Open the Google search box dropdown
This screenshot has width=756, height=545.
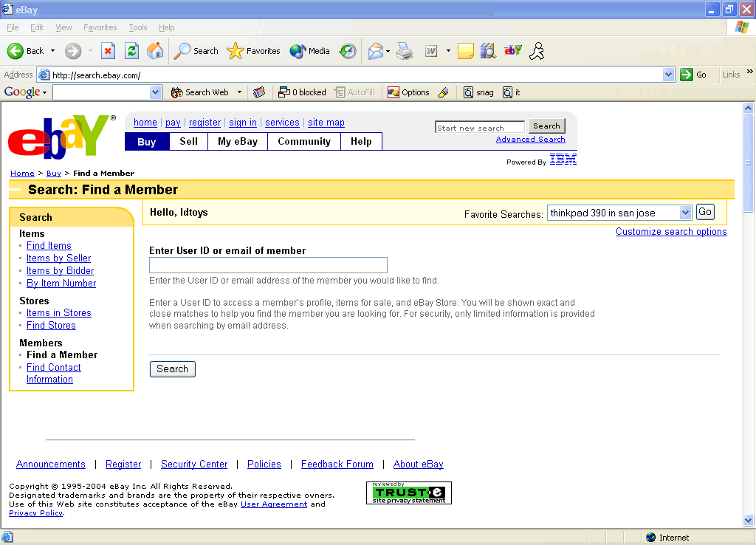click(x=155, y=92)
